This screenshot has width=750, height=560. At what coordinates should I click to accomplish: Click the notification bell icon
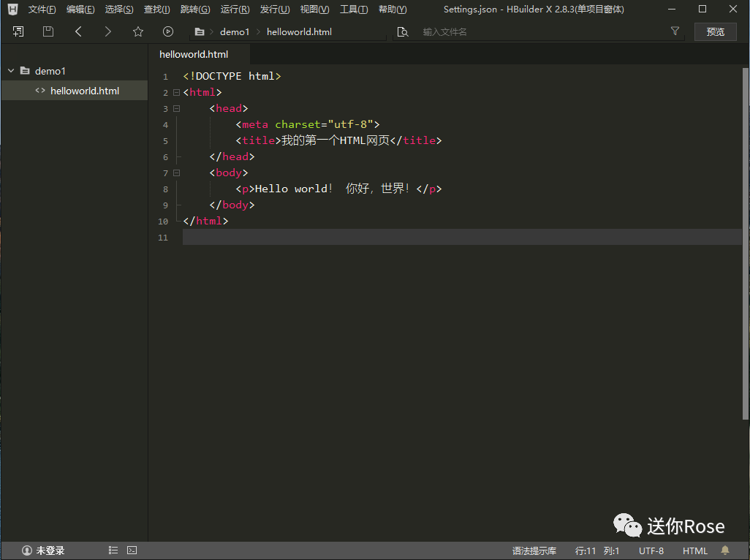(725, 550)
